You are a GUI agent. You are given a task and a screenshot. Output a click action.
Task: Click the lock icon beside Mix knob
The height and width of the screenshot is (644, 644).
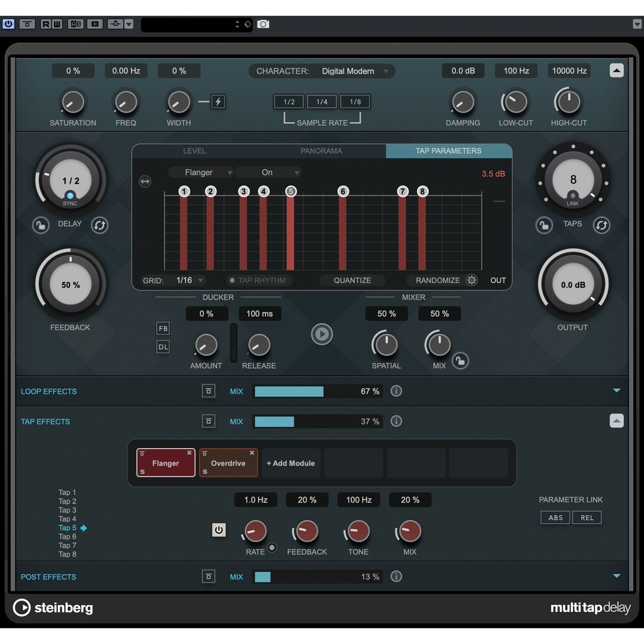(460, 360)
